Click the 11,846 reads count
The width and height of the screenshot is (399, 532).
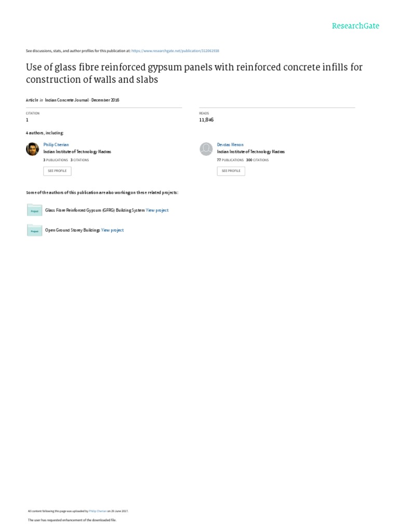pyautogui.click(x=206, y=120)
